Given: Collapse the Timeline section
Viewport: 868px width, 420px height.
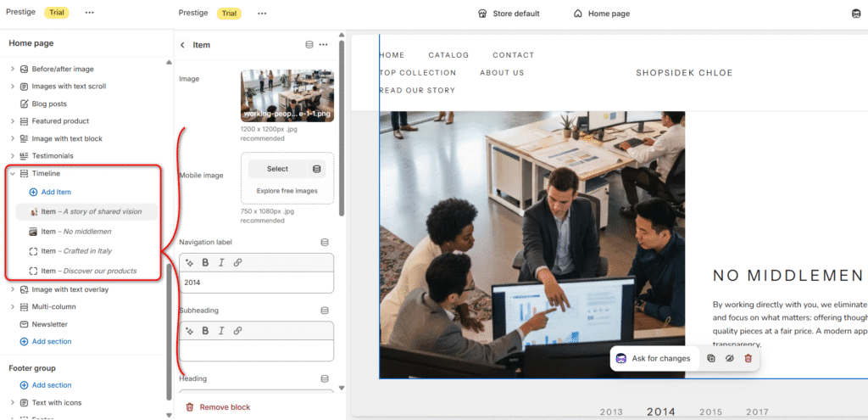Looking at the screenshot, I should click(x=12, y=174).
